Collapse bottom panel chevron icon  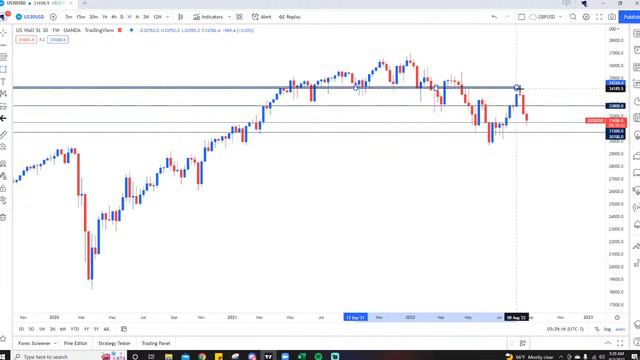[608, 343]
